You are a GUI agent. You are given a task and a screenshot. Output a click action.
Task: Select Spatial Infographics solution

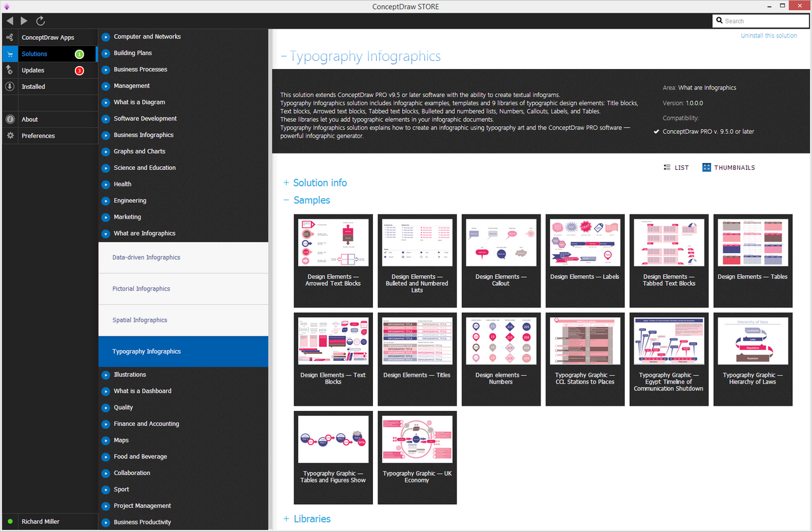[183, 320]
